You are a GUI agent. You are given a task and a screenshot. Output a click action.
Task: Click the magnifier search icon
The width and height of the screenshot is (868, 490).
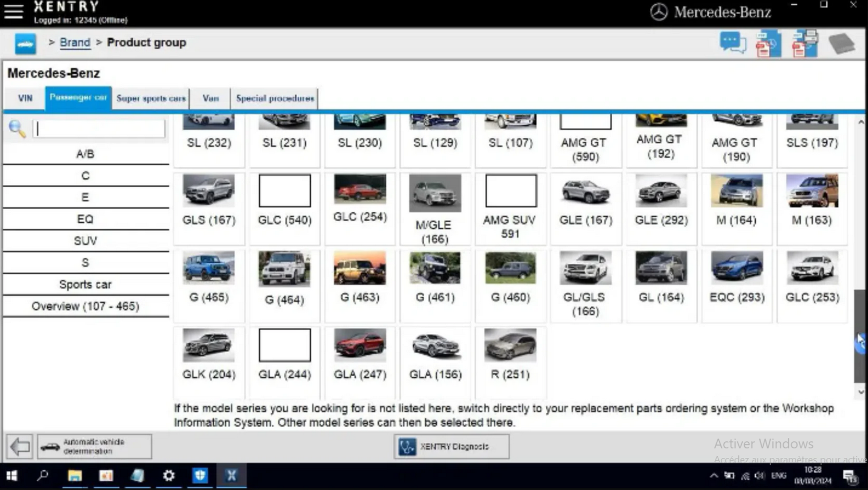[17, 129]
